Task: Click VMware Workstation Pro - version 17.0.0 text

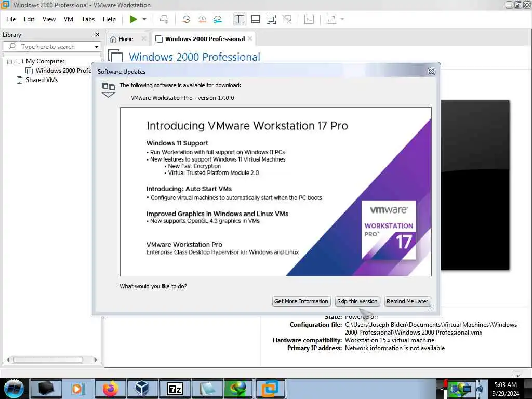Action: tap(182, 98)
